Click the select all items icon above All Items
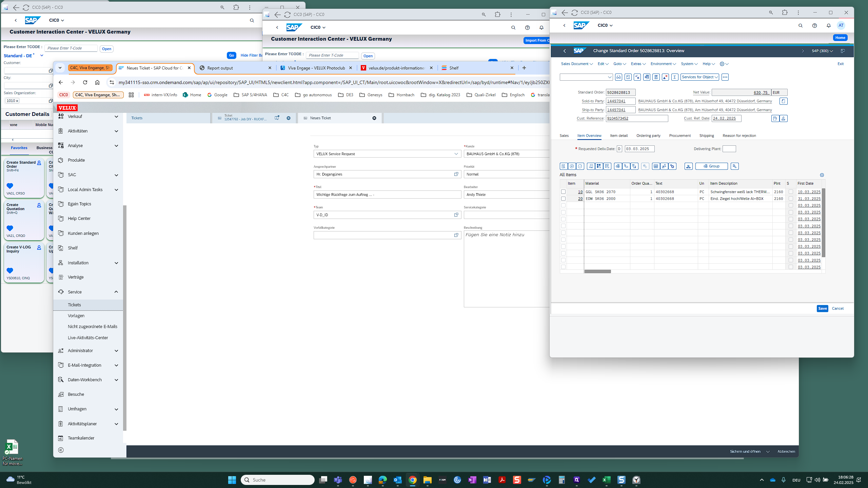Screen dimensions: 868x488 click(599, 166)
